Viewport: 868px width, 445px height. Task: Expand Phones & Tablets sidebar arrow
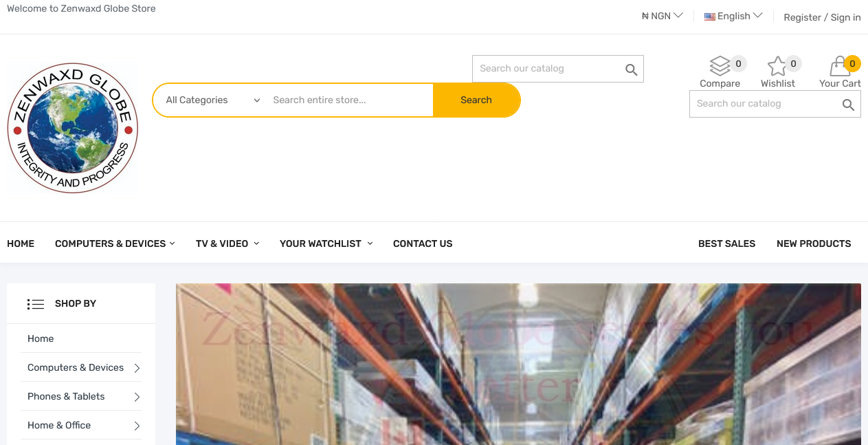[x=137, y=397]
